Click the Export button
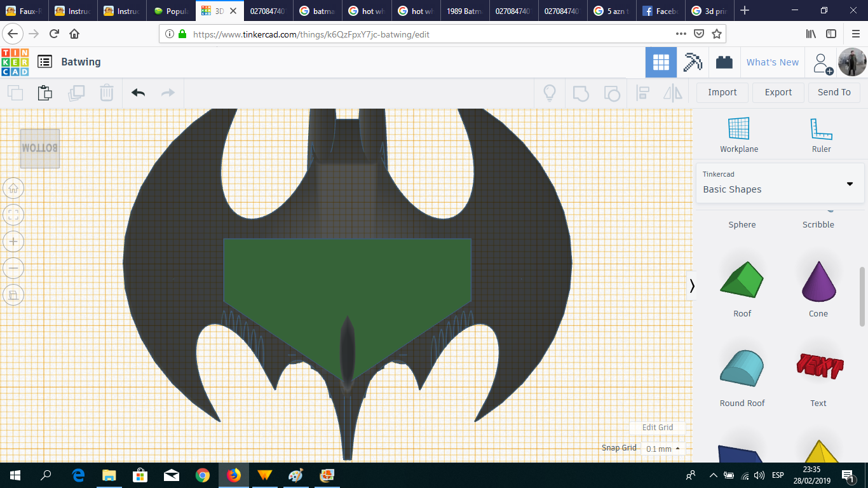This screenshot has height=488, width=868. pos(778,93)
